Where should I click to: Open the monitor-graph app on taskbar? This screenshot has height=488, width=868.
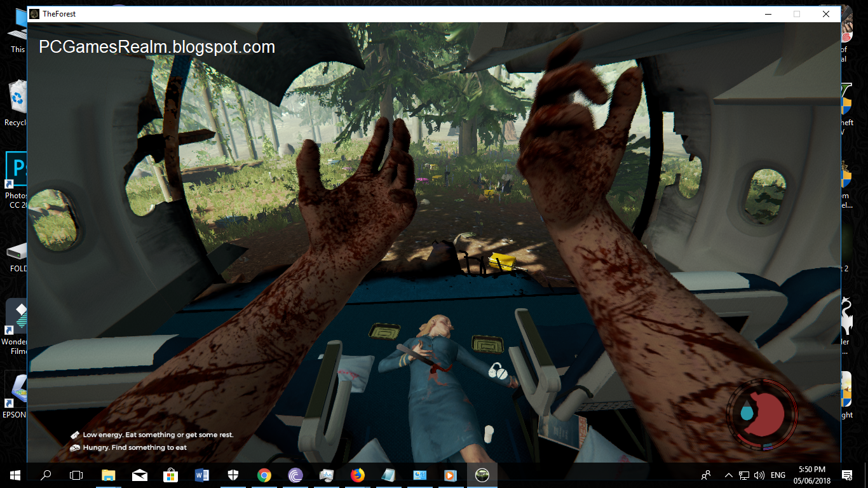point(327,475)
